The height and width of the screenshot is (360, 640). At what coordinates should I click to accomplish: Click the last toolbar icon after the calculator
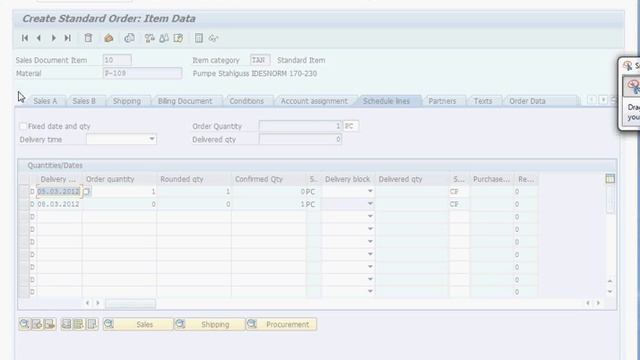tap(213, 38)
